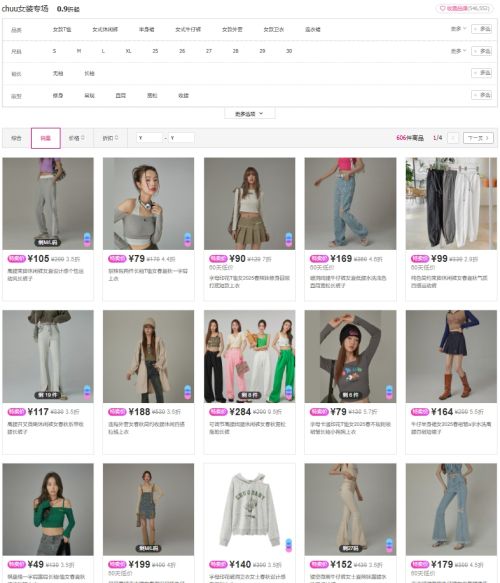
Task: Click the disabled previous page arrow
Action: (453, 138)
